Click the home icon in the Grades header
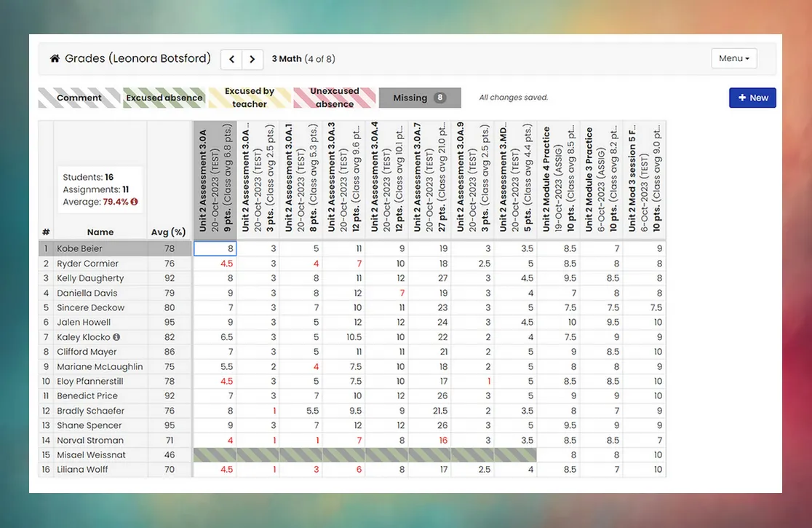812x528 pixels. (x=55, y=57)
